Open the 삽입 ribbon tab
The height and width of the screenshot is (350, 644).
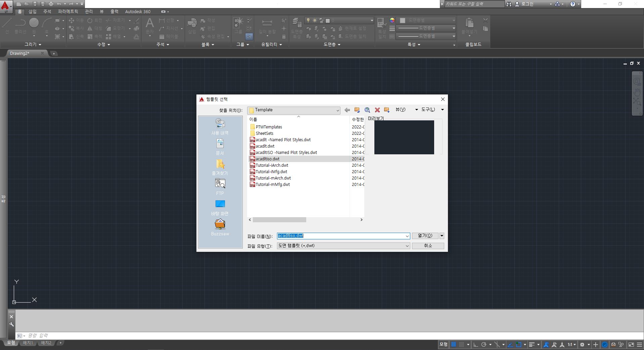(x=33, y=11)
